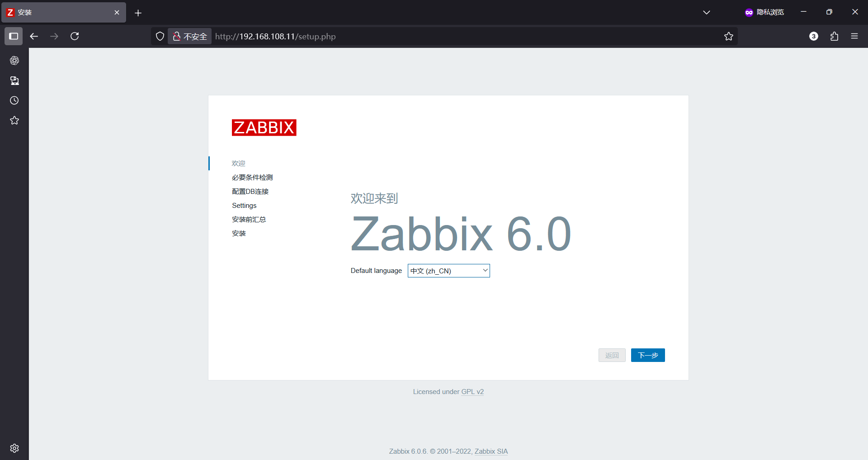
Task: Select the Settings setup step
Action: point(244,205)
